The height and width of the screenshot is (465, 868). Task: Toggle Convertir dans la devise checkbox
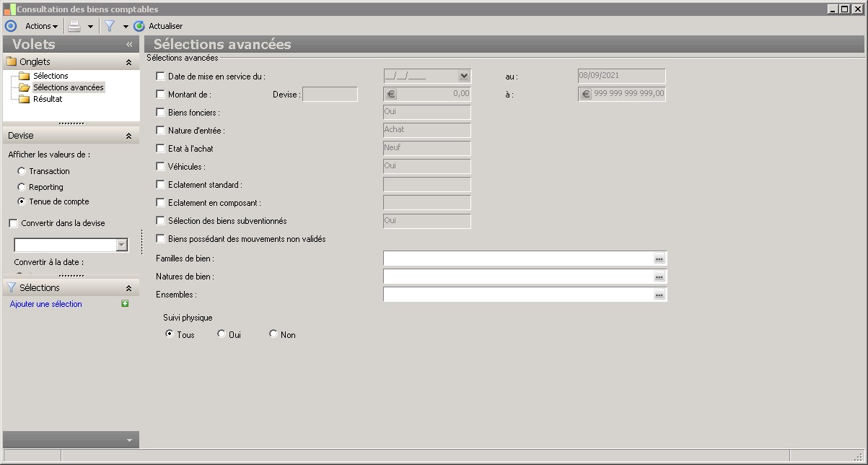13,223
